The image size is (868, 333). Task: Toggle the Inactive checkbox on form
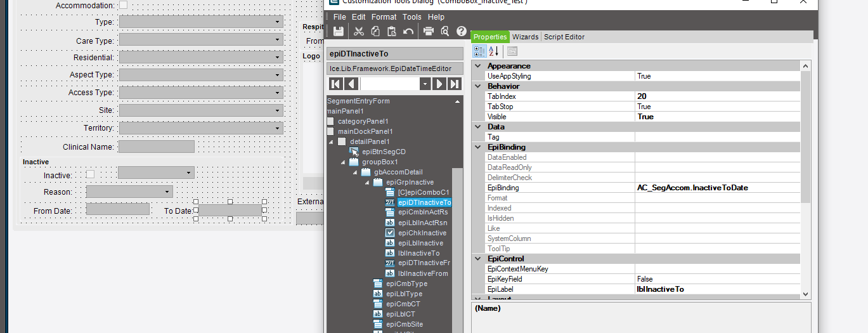[90, 174]
